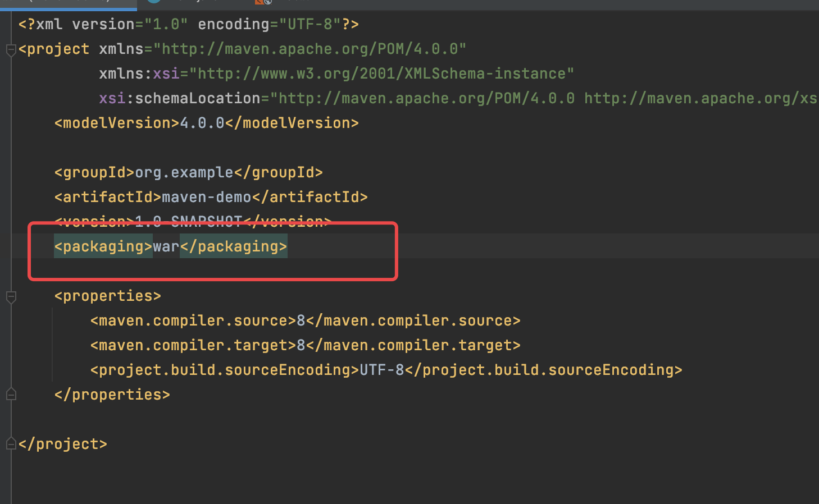
Task: Click the fold end marker beside </project>
Action: click(x=11, y=444)
